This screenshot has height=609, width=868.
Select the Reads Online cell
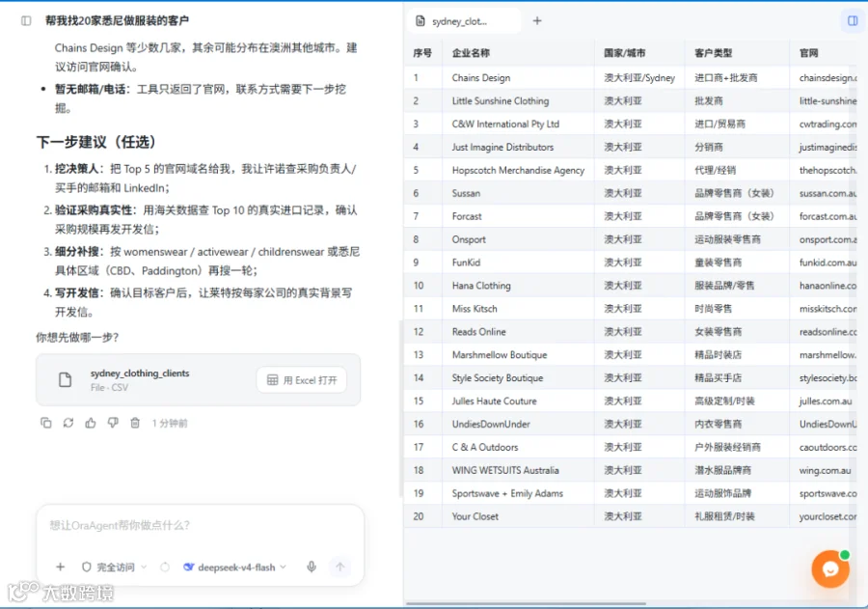(x=518, y=331)
